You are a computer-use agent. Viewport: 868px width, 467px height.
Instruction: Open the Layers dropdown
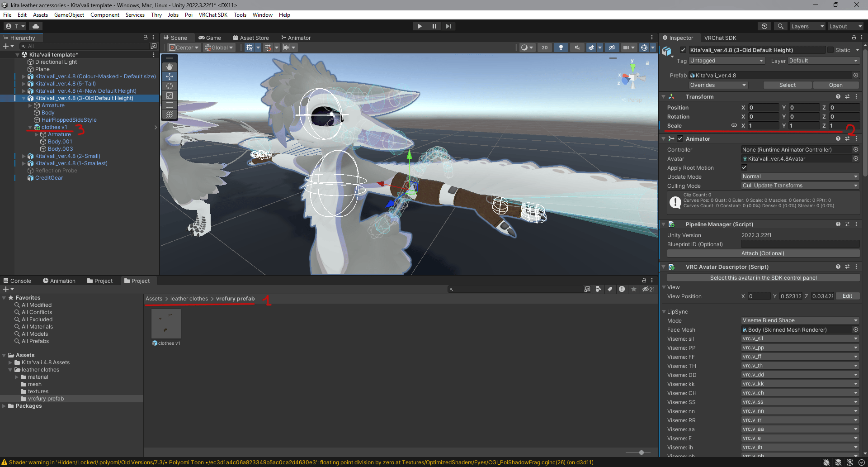tap(807, 26)
